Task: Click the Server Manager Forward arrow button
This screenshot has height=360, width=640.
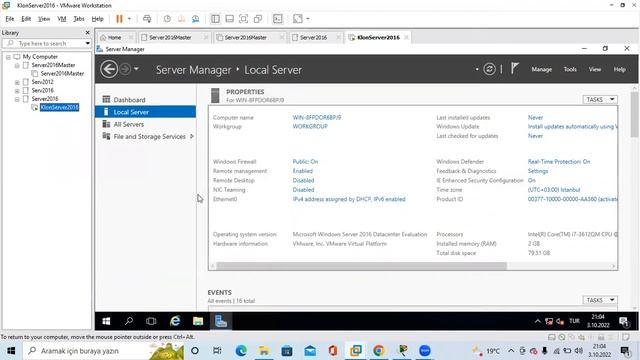Action: (125, 69)
